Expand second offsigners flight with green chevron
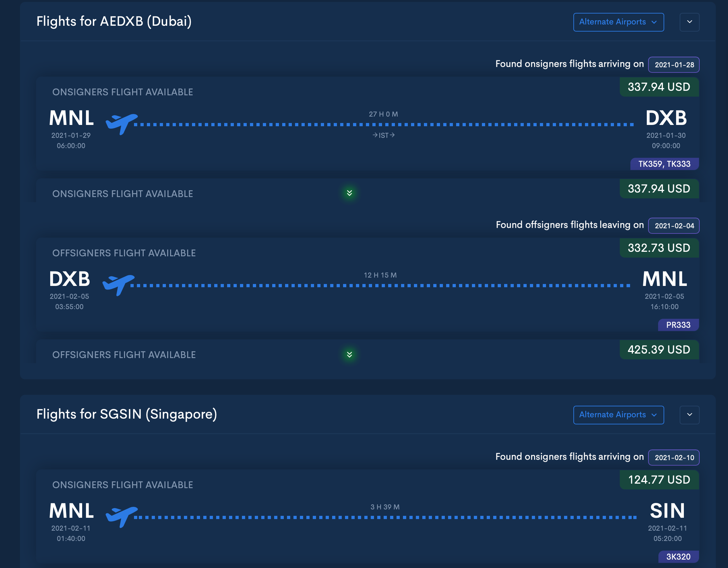 [349, 355]
